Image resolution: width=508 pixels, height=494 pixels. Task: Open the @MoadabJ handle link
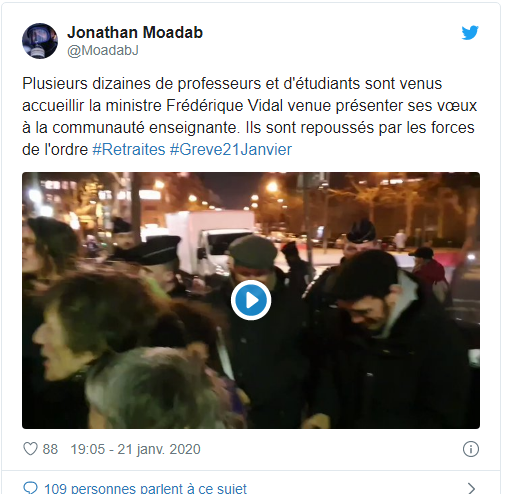point(103,51)
